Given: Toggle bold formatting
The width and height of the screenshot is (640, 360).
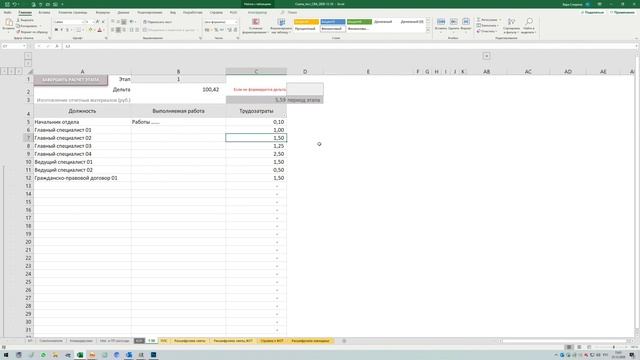Looking at the screenshot, I should pos(56,30).
